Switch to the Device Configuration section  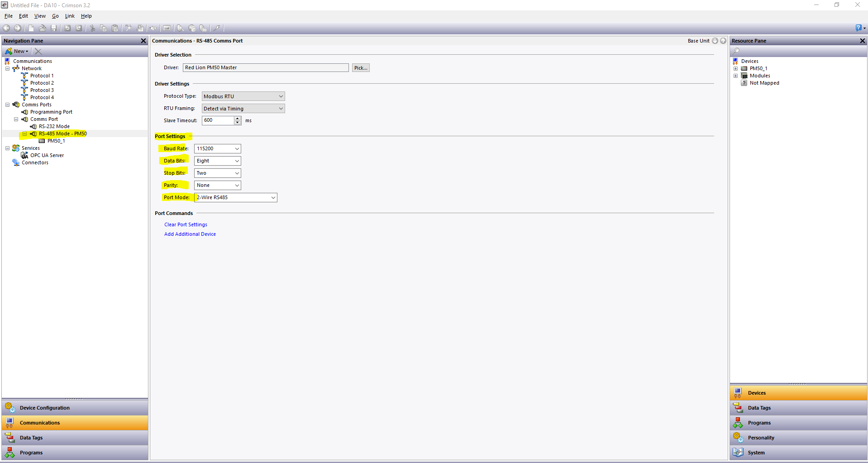click(75, 408)
